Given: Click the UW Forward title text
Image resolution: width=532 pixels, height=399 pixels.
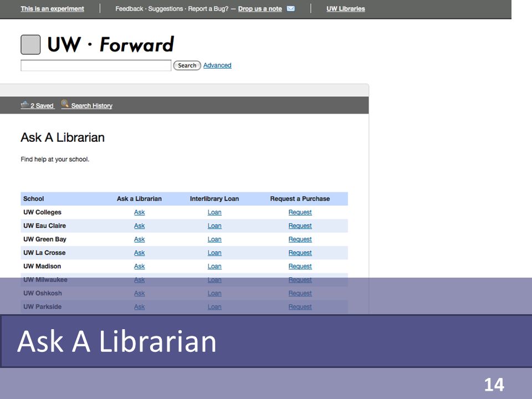Looking at the screenshot, I should 111,44.
